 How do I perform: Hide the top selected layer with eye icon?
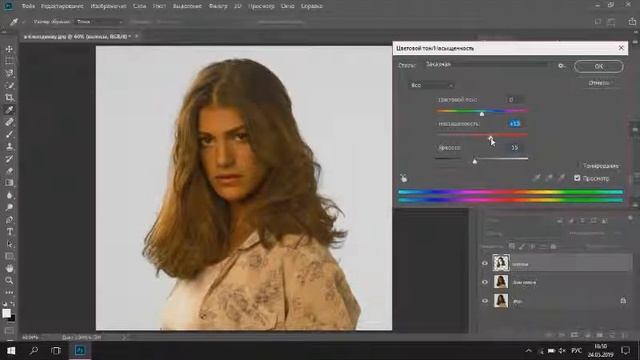[484, 264]
